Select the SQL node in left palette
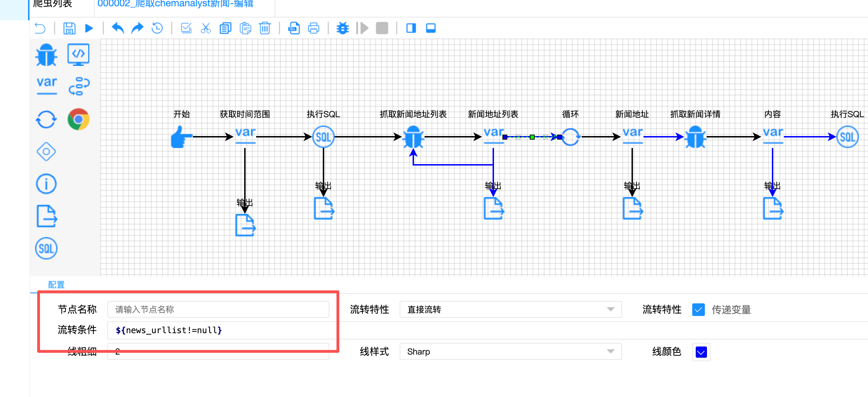 (x=46, y=249)
